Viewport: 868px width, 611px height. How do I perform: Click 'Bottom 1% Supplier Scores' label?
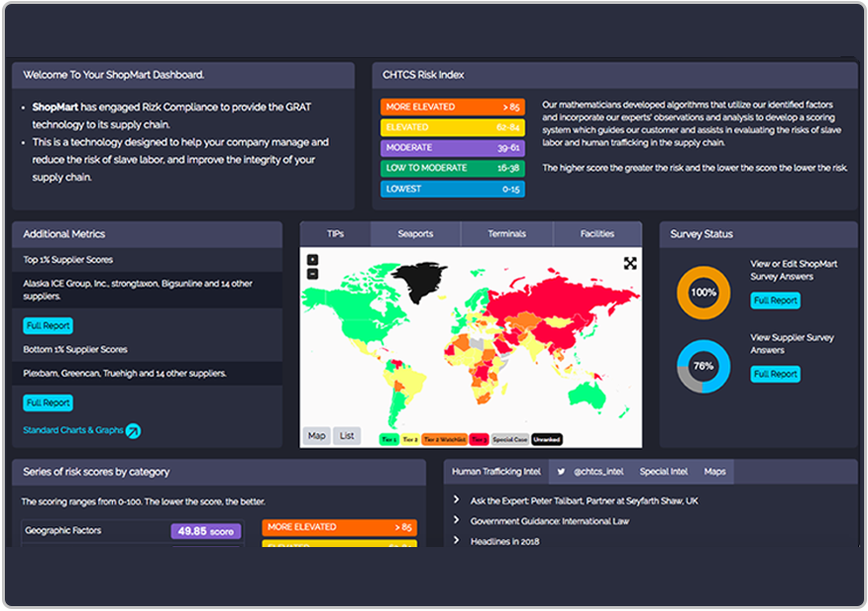(75, 349)
